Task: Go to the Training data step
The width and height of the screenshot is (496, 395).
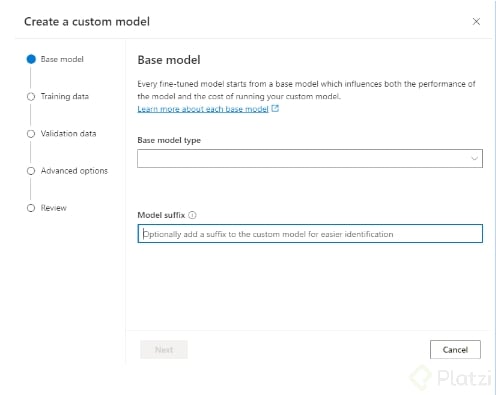Action: coord(65,97)
